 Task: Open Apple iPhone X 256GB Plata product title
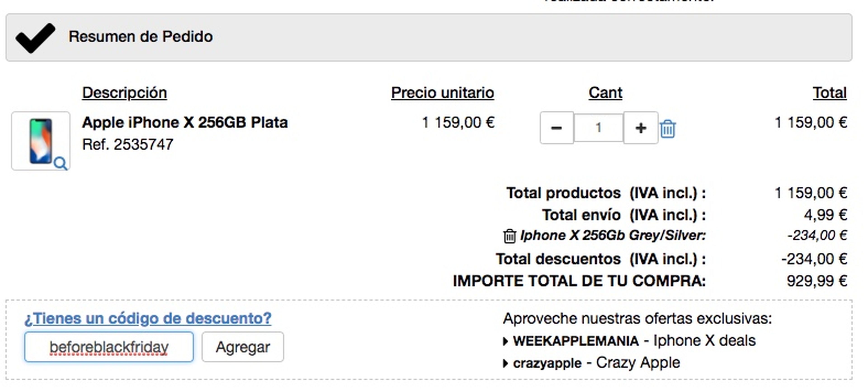185,123
